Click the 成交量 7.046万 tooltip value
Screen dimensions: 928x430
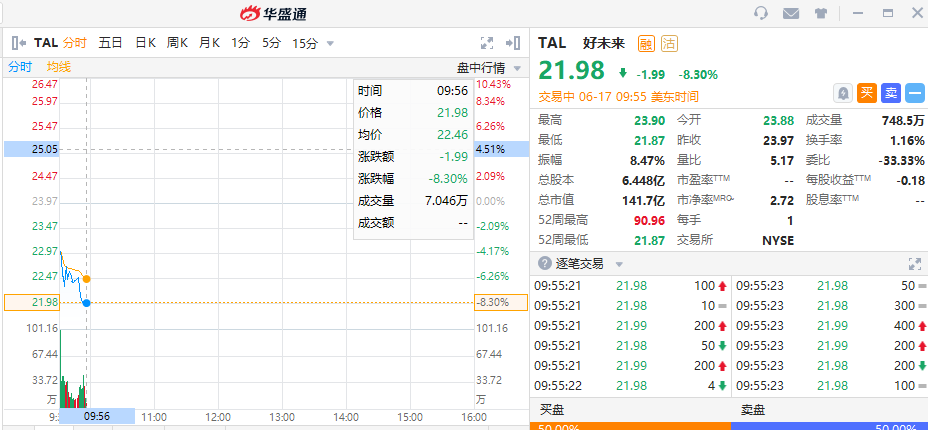tap(446, 201)
